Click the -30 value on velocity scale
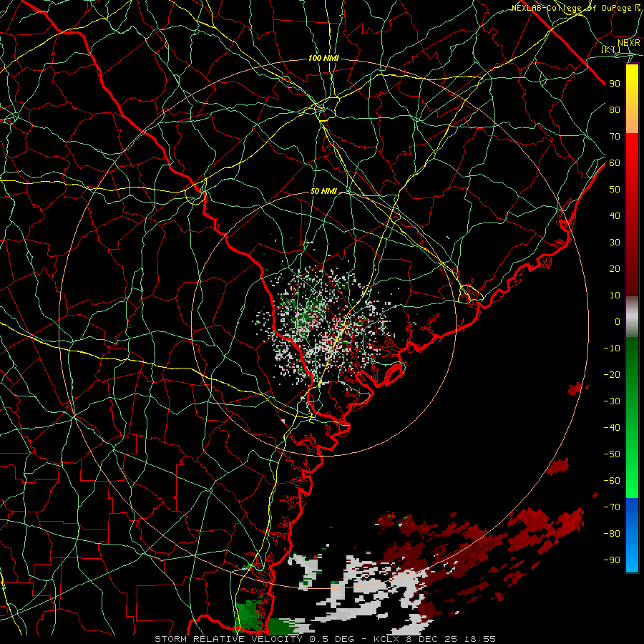This screenshot has height=644, width=644. coord(612,401)
